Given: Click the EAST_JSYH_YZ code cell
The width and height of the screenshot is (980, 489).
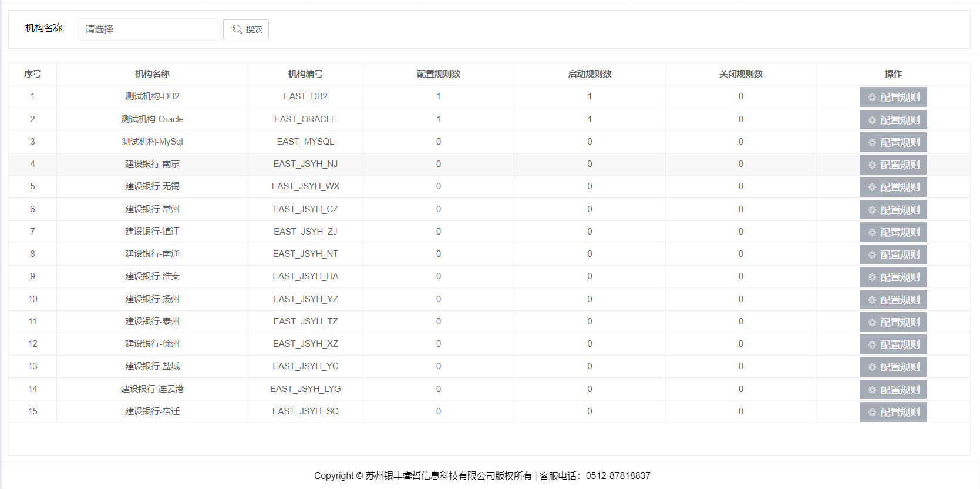Looking at the screenshot, I should [x=305, y=299].
